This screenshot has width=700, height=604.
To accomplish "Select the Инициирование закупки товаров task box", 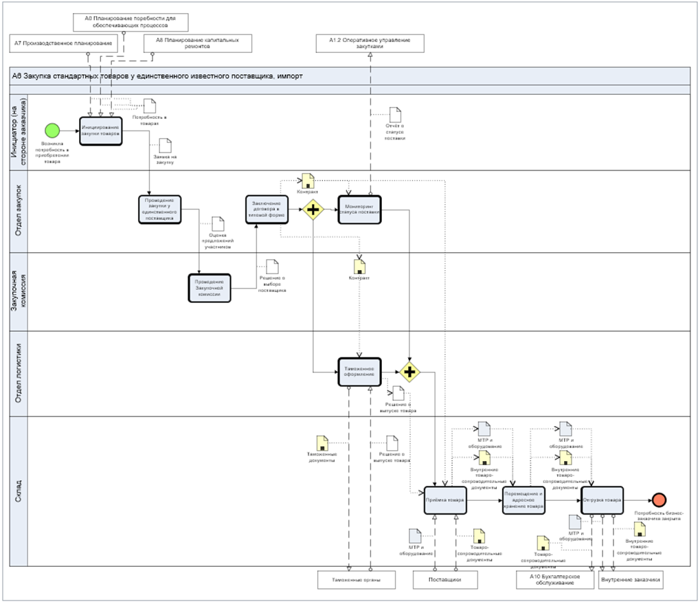I will pyautogui.click(x=101, y=131).
